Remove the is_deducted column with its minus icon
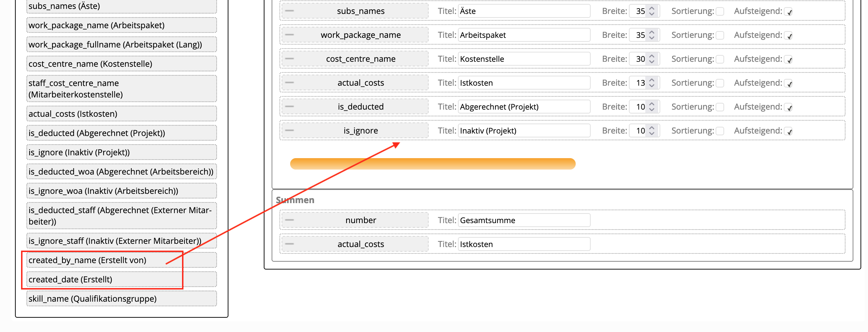 tap(289, 107)
